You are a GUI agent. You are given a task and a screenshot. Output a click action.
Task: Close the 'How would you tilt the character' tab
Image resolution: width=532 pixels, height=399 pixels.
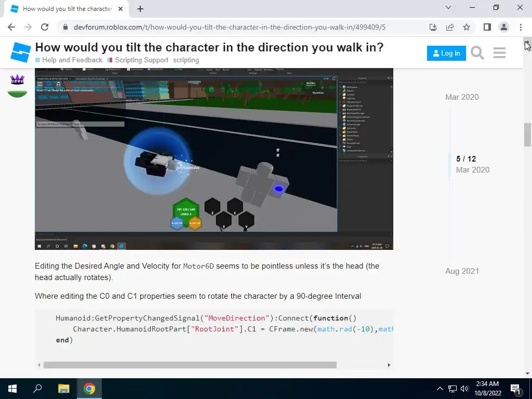point(121,9)
